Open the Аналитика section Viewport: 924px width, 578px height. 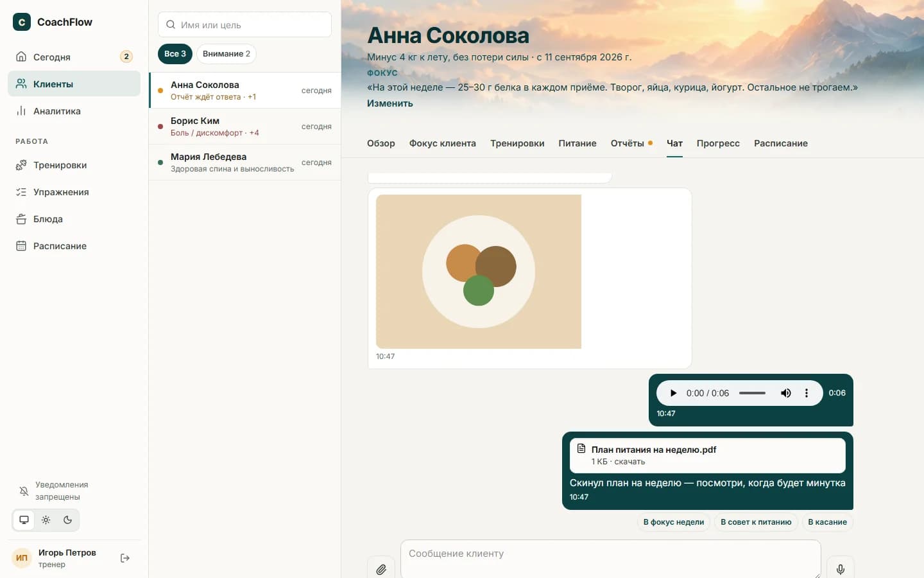click(x=74, y=111)
